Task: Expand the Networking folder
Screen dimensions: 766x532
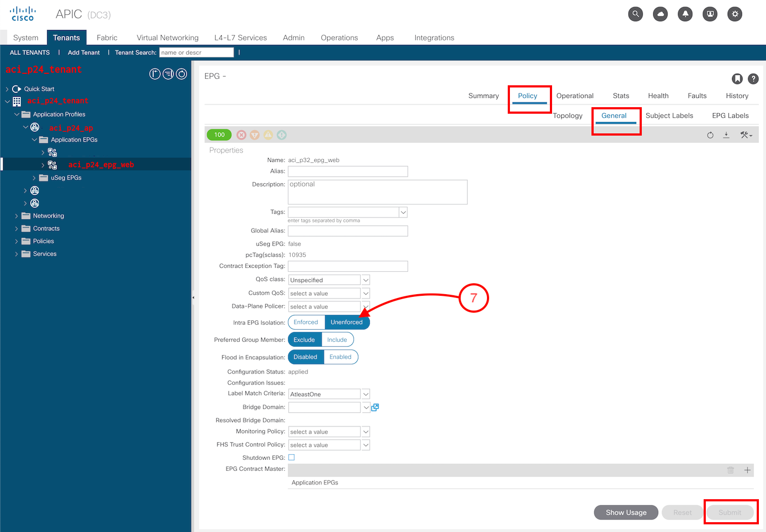Action: [x=16, y=216]
